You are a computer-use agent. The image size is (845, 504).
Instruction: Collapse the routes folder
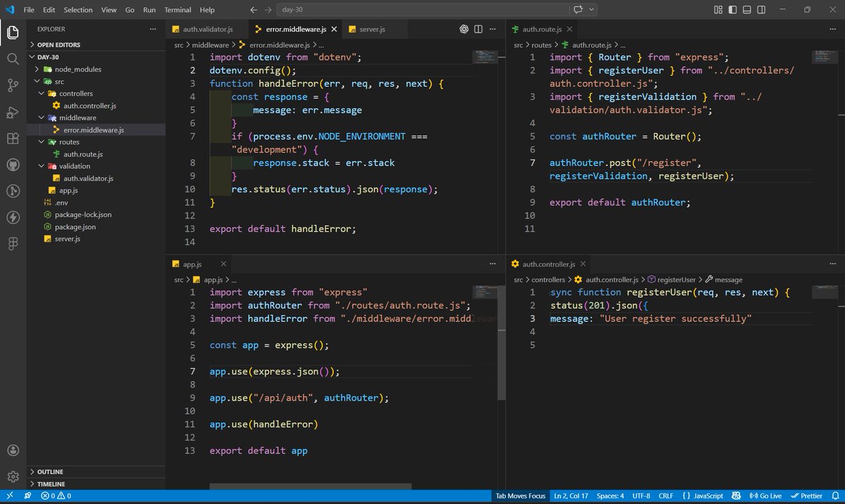pyautogui.click(x=95, y=142)
